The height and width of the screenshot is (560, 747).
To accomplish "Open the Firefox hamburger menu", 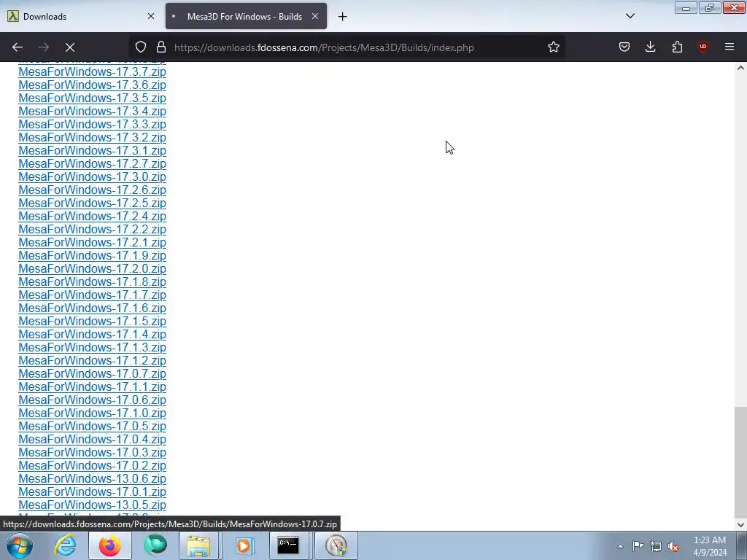I will [729, 47].
